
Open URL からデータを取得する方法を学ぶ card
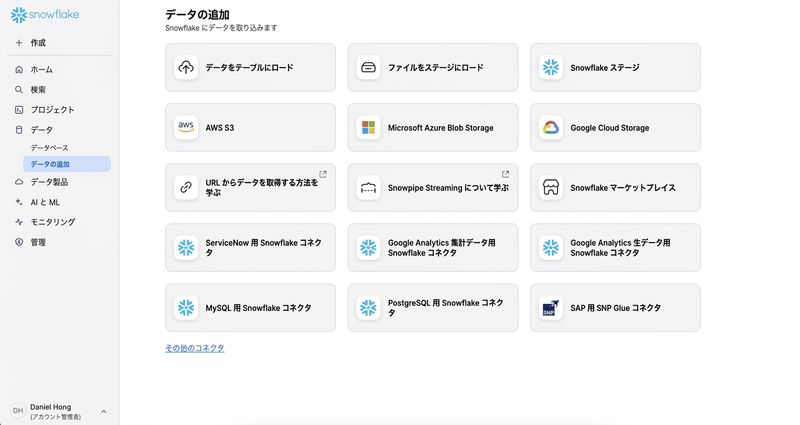click(250, 188)
